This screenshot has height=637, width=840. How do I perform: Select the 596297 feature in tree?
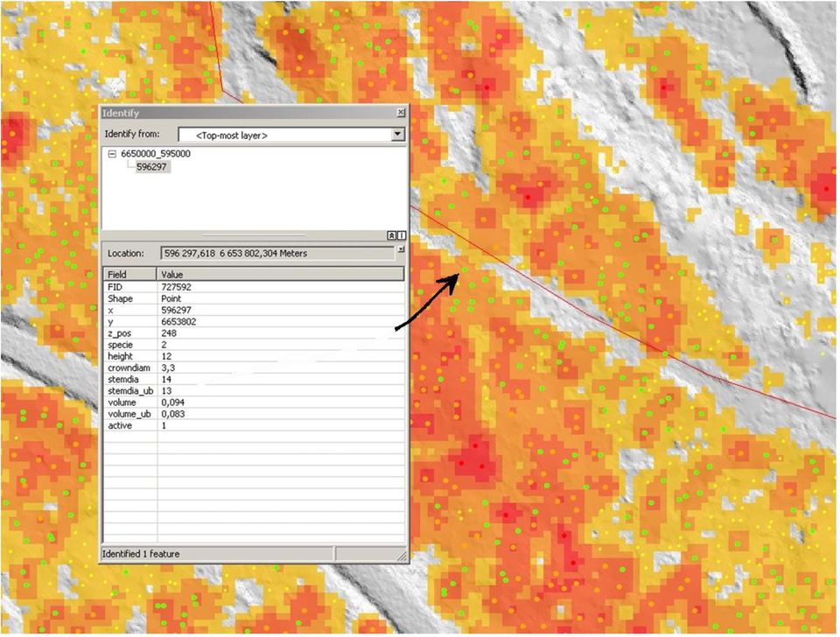(152, 167)
